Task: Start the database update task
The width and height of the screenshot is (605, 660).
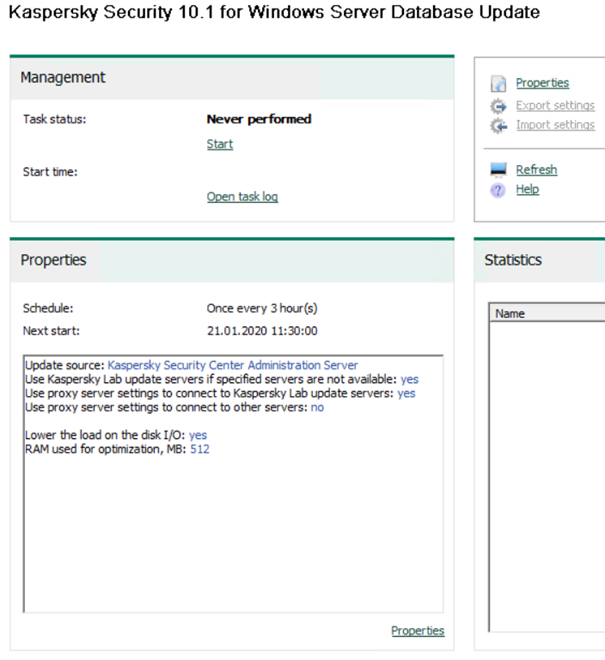Action: pos(220,144)
